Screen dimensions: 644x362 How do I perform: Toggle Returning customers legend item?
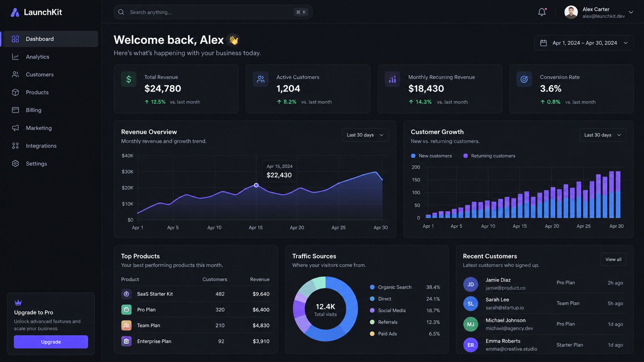(x=489, y=156)
